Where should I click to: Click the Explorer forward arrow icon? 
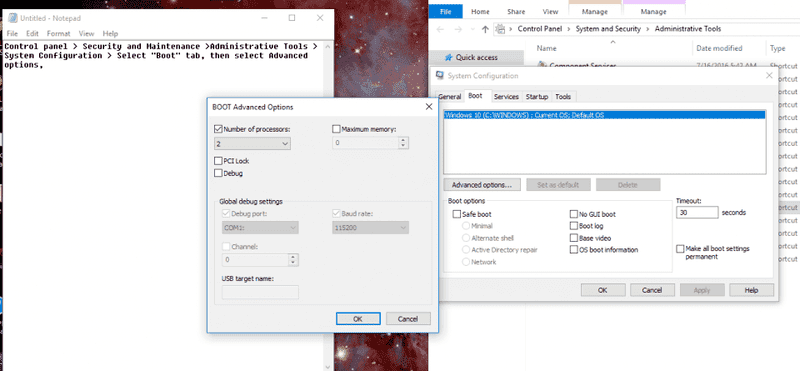tap(457, 29)
